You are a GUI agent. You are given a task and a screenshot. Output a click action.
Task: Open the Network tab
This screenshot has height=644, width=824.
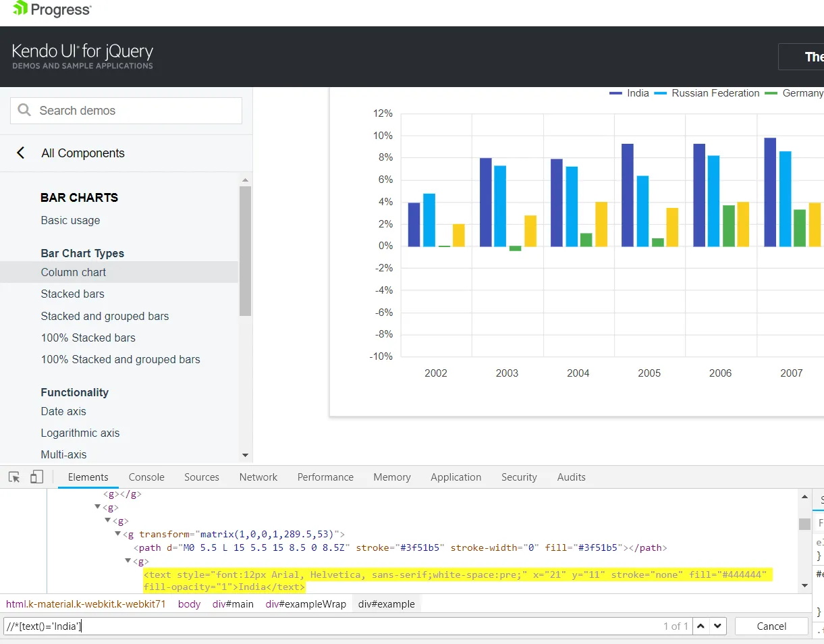pos(258,477)
